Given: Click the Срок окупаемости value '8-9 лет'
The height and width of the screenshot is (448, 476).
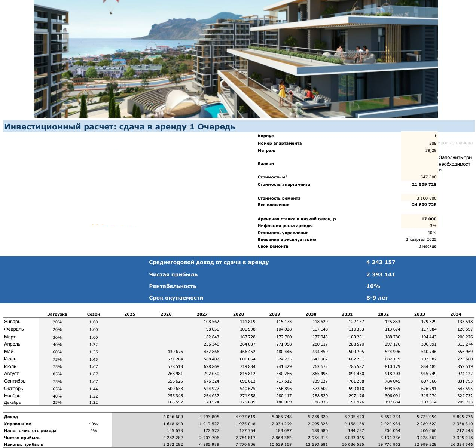Looking at the screenshot, I should (x=377, y=298).
